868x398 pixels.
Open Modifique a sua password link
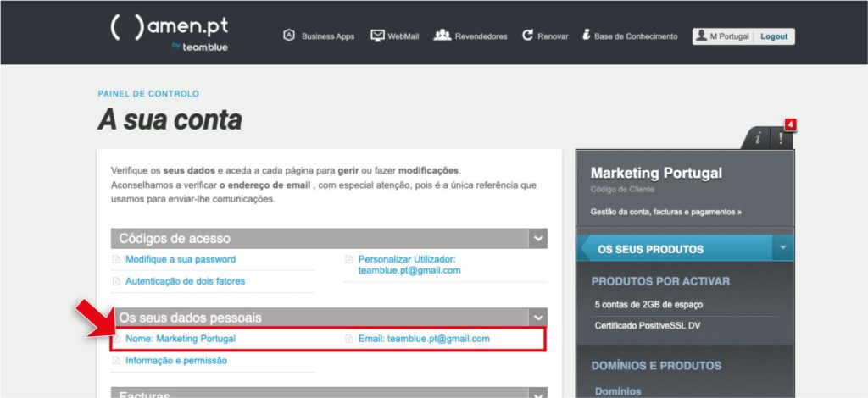click(180, 259)
